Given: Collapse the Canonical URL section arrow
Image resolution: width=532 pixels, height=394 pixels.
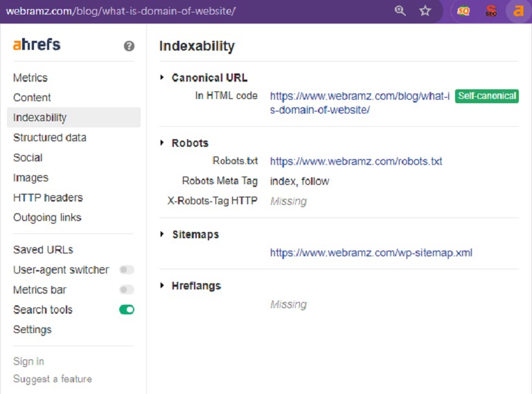Looking at the screenshot, I should (x=162, y=78).
